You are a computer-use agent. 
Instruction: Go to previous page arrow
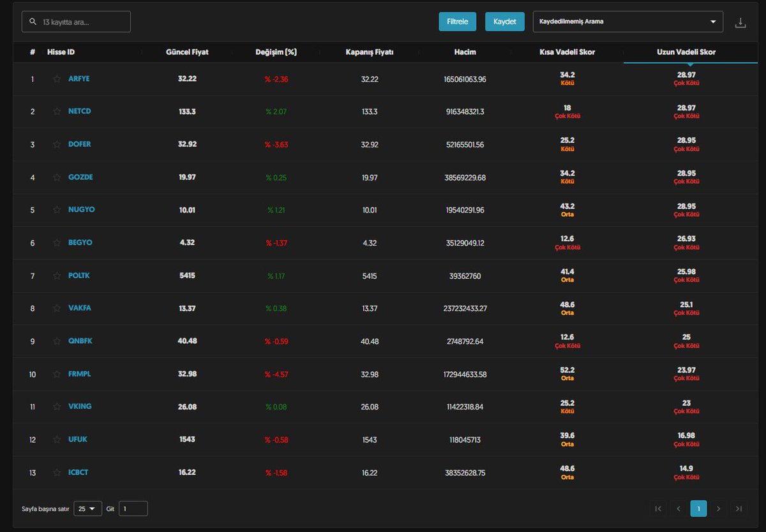pos(679,508)
